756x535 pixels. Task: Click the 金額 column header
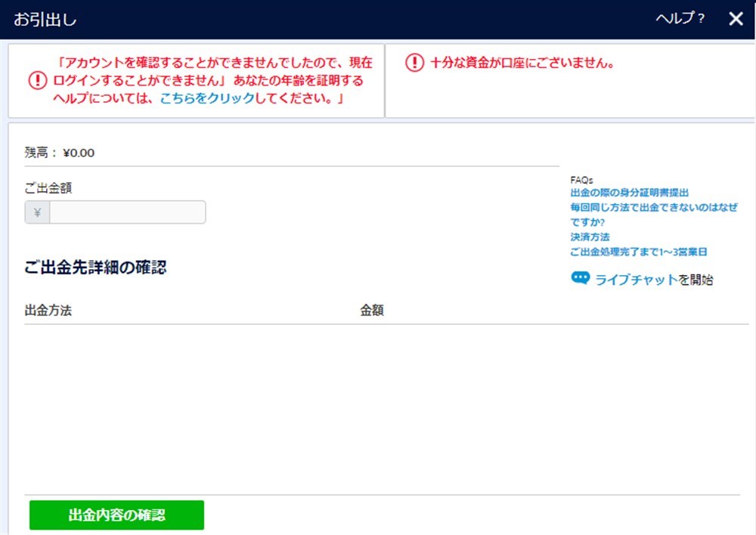(372, 311)
